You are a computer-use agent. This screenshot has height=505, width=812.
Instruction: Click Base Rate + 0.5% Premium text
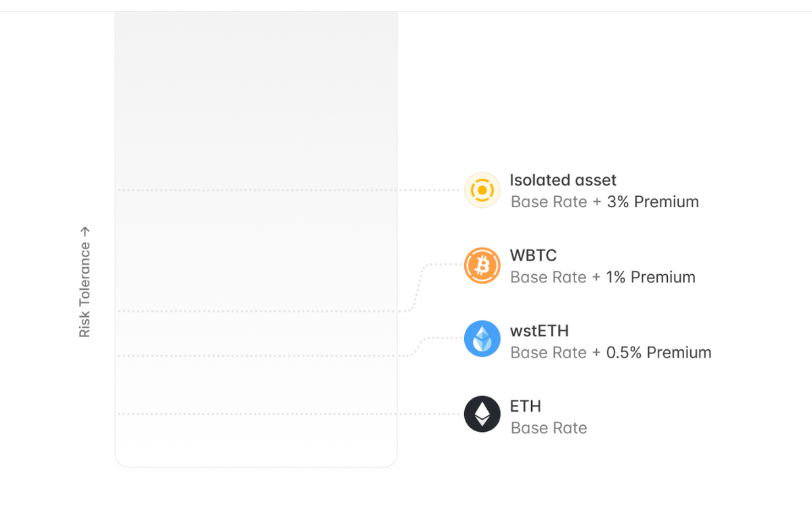tap(610, 353)
